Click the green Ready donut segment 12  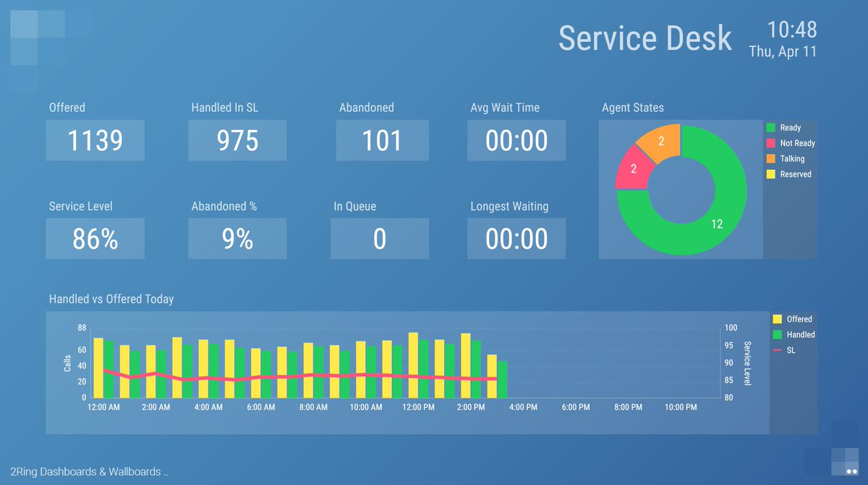(x=716, y=224)
